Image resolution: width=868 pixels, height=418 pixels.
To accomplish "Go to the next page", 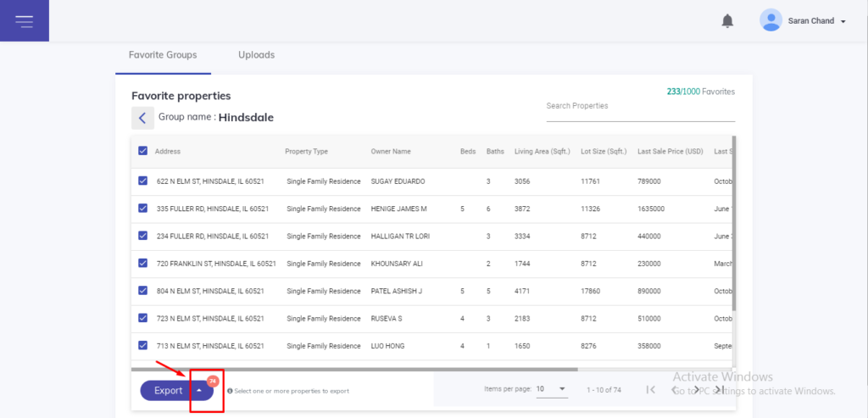I will coord(697,390).
